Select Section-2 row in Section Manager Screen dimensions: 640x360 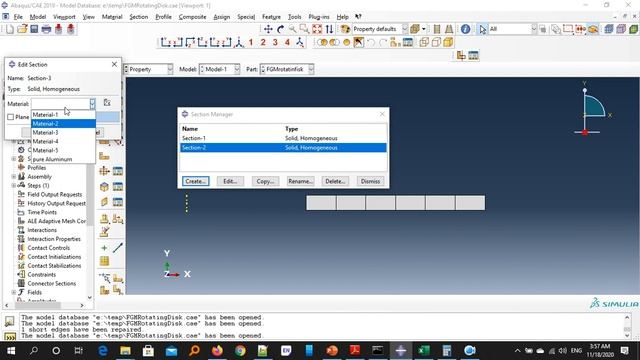[283, 148]
